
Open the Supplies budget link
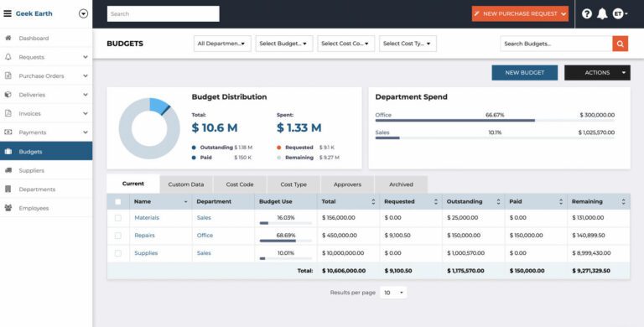146,253
